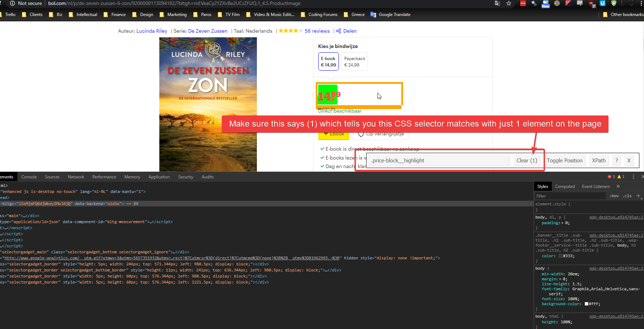The height and width of the screenshot is (329, 644).
Task: Click the #333 color swatch
Action: pos(561,256)
